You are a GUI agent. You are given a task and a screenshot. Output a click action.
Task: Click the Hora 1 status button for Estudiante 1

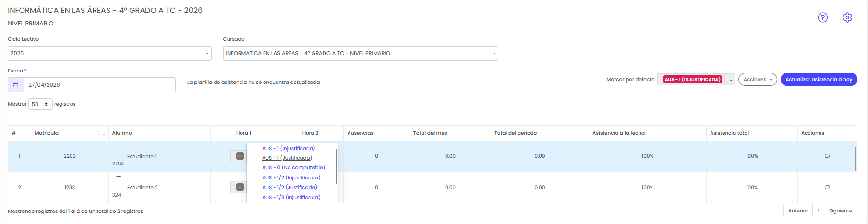tap(240, 156)
